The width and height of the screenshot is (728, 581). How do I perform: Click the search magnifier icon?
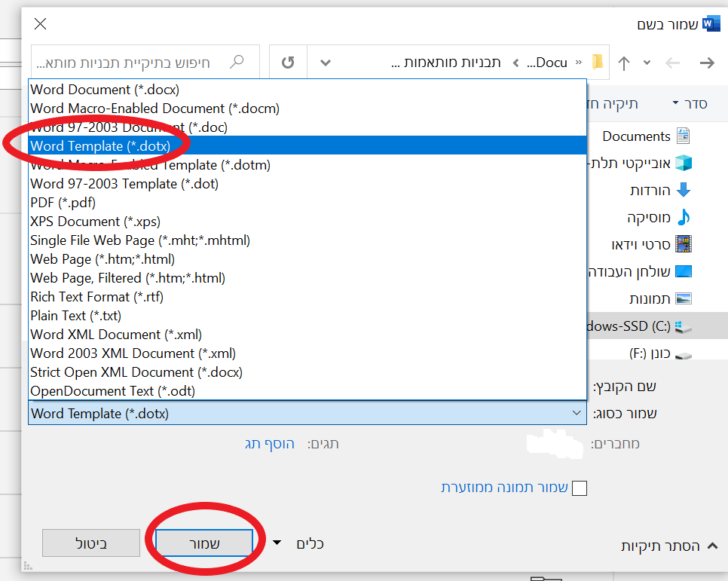pos(237,61)
